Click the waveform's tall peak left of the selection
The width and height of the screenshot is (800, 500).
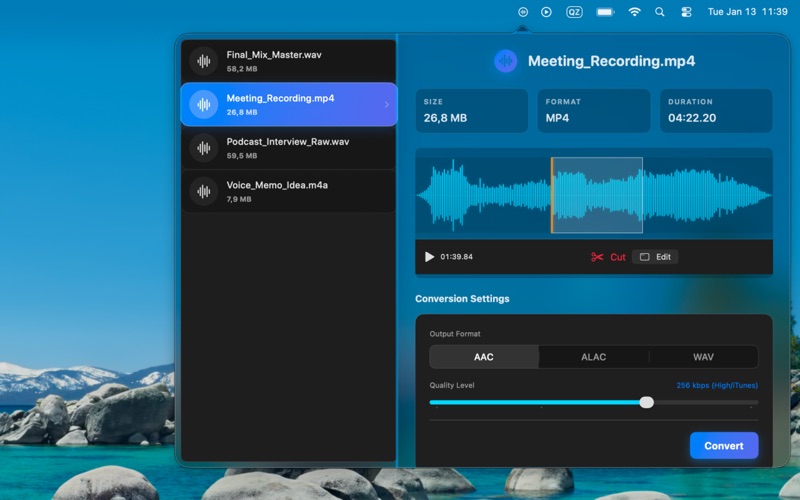(453, 195)
